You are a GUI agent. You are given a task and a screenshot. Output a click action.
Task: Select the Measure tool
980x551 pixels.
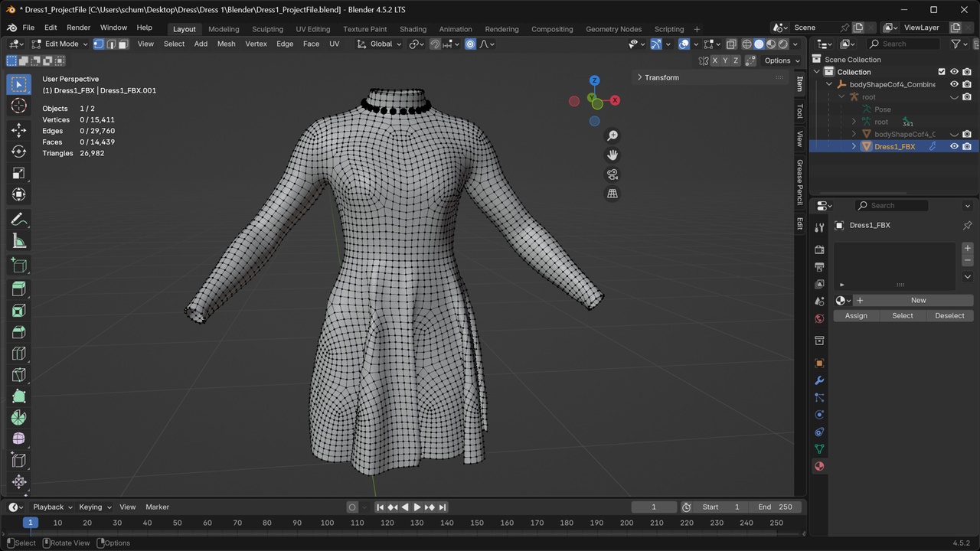pyautogui.click(x=19, y=241)
